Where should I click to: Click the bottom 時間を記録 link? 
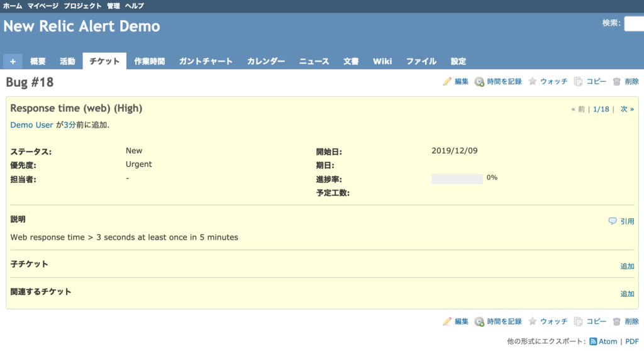(x=504, y=321)
